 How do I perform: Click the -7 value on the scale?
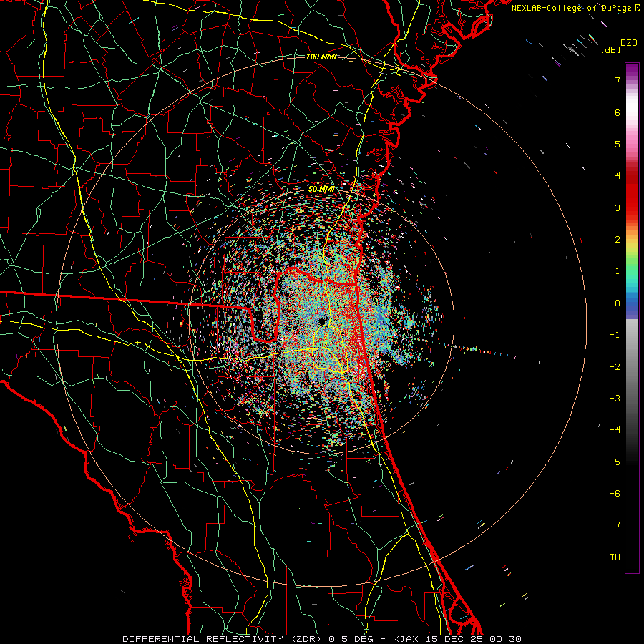pos(615,525)
